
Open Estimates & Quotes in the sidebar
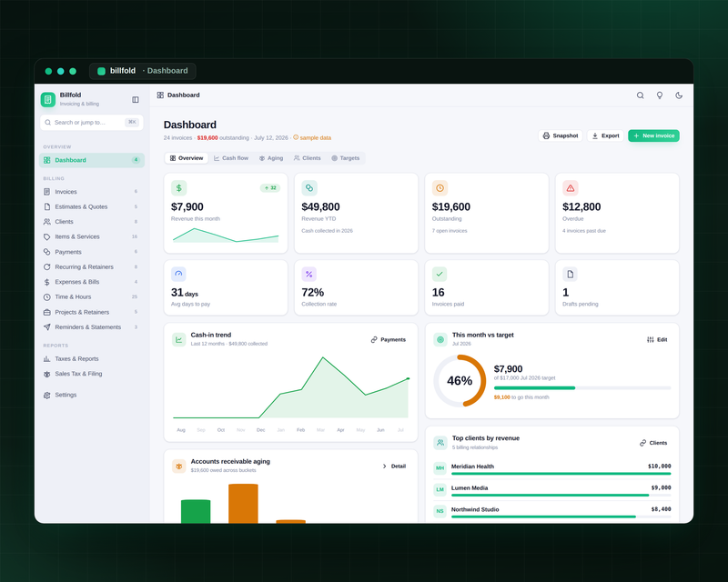[92, 206]
